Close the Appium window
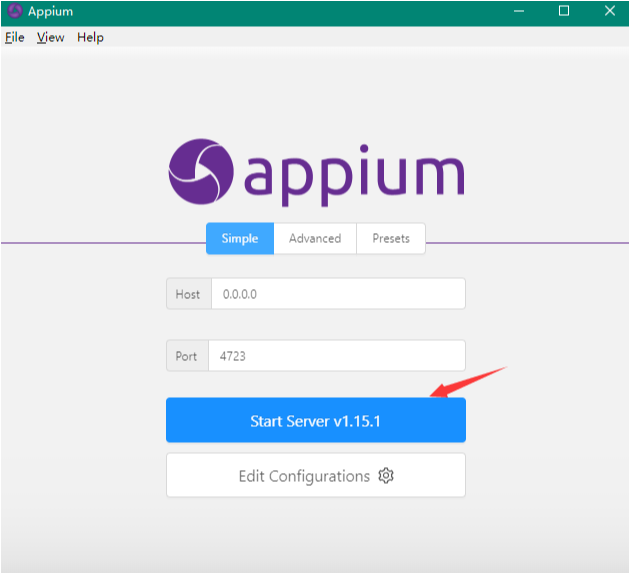The image size is (630, 573). [x=610, y=11]
